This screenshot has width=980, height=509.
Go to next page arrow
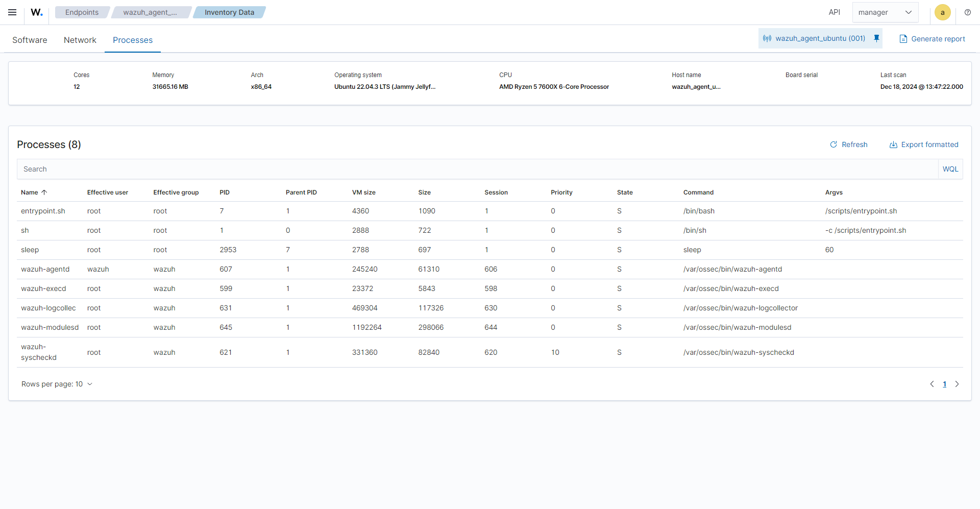[x=957, y=384]
